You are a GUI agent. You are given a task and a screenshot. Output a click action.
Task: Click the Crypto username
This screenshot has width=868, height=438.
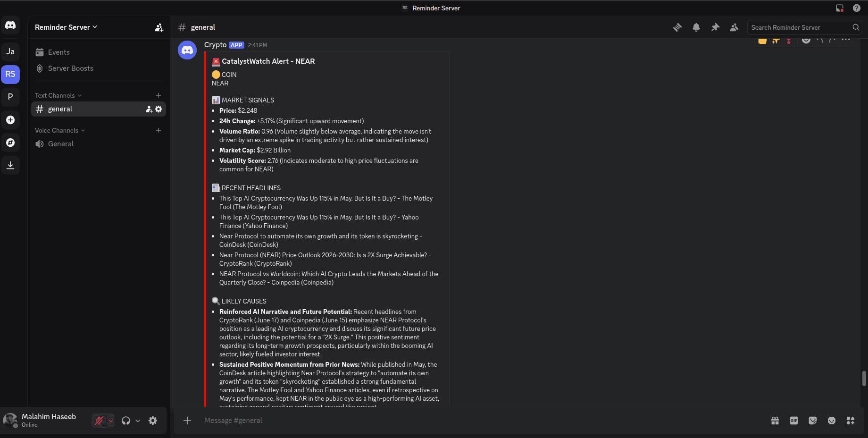point(215,45)
